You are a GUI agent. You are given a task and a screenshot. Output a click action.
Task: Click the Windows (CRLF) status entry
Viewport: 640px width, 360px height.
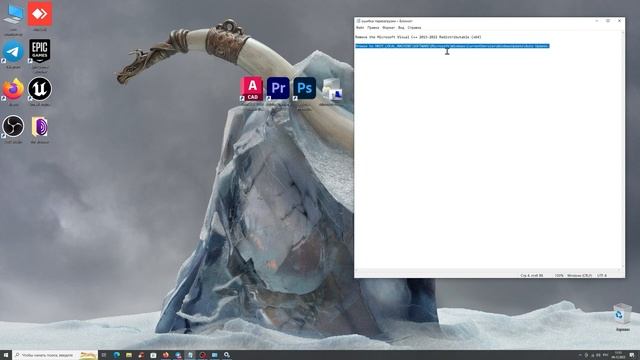[x=579, y=276]
